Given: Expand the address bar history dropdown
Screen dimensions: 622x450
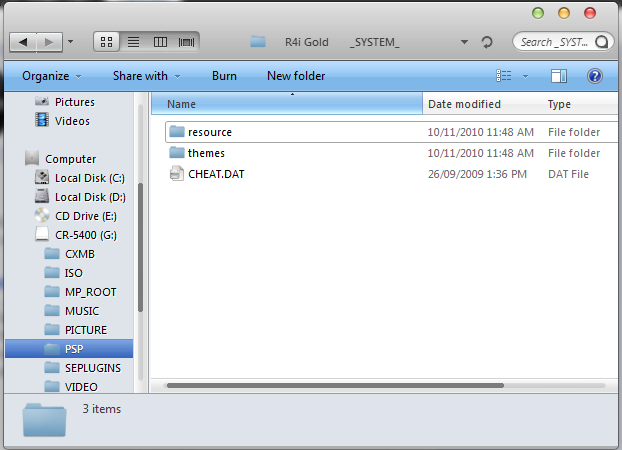Looking at the screenshot, I should [x=465, y=42].
